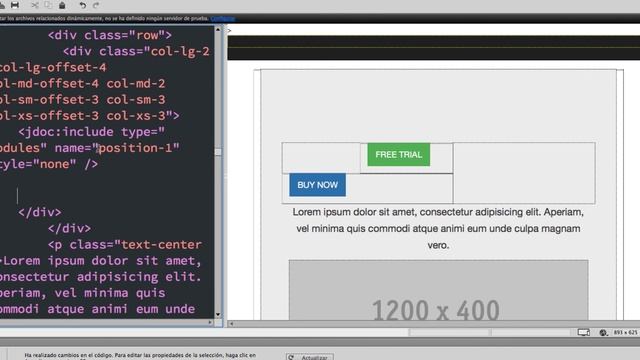This screenshot has width=640, height=360.
Task: Click the code line '<div class="row">'
Action: tap(110, 35)
